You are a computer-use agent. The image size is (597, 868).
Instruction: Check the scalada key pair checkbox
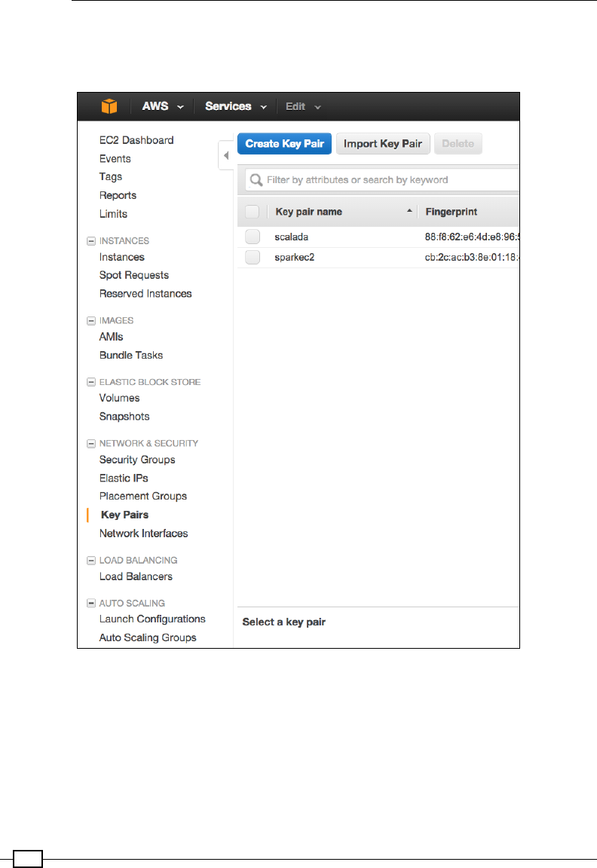point(253,237)
